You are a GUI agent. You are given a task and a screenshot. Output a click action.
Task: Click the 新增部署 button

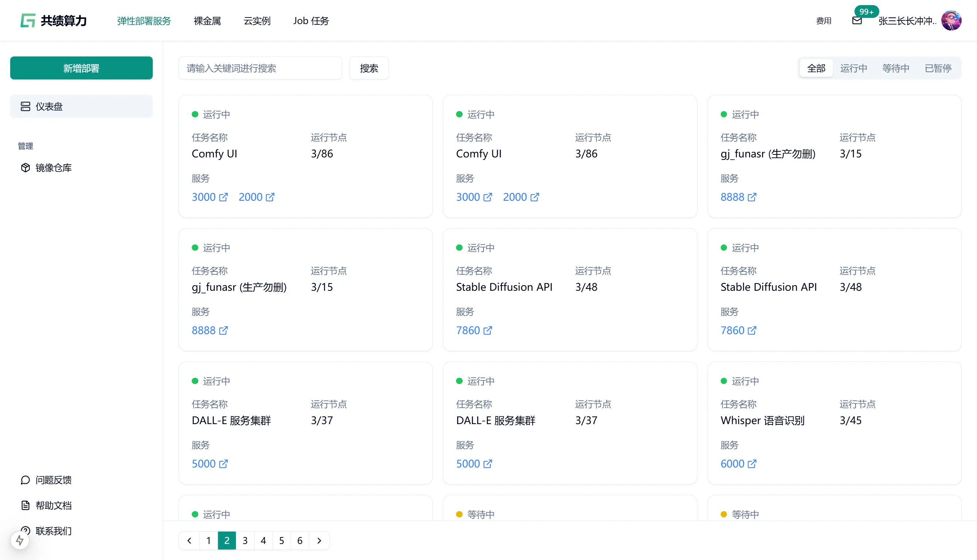[x=81, y=68]
